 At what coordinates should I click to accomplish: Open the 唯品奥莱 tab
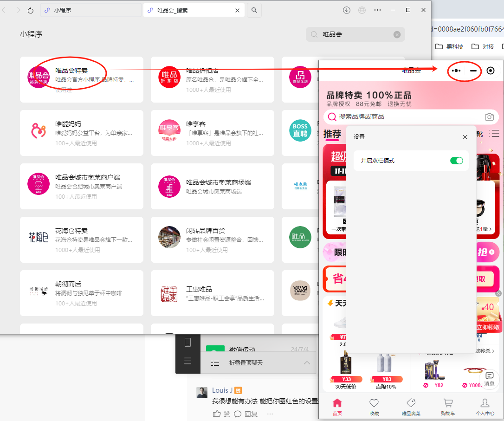[411, 407]
